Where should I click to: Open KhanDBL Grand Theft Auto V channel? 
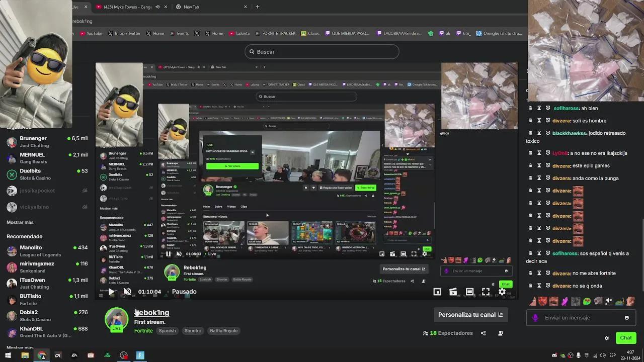[47, 332]
